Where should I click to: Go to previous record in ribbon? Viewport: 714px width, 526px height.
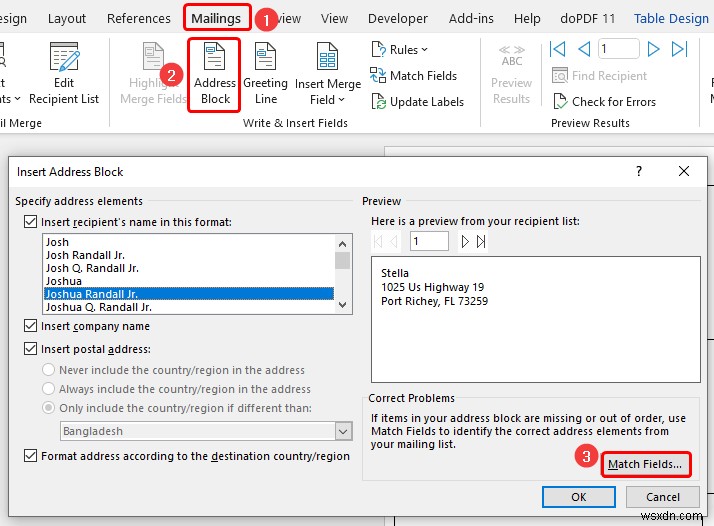coord(584,49)
